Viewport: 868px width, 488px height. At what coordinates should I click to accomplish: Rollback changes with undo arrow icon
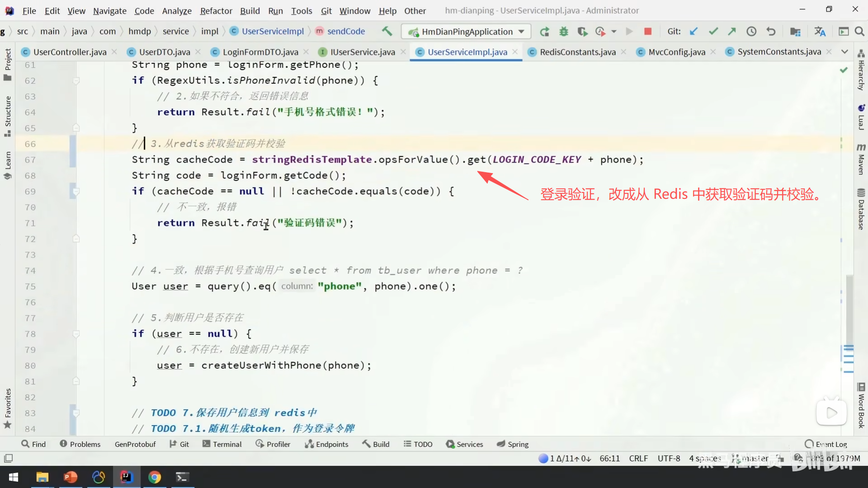771,32
